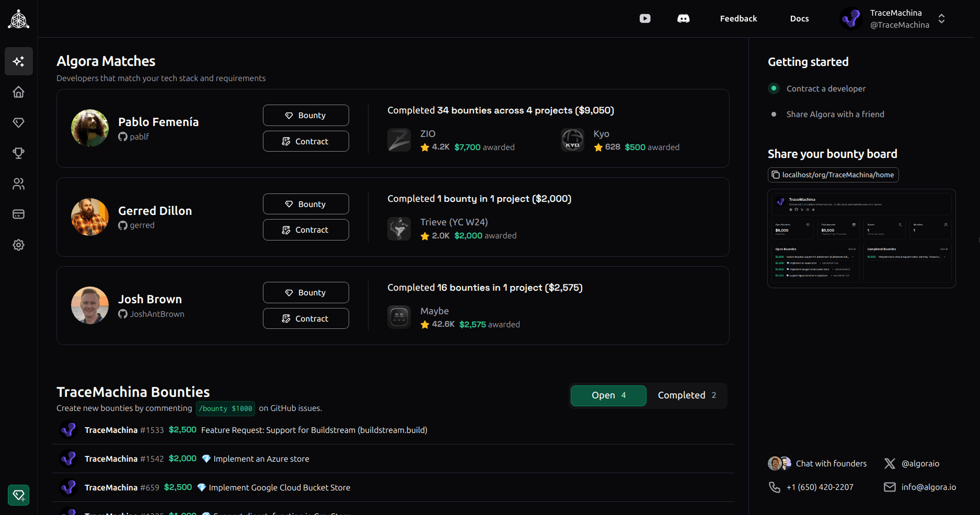The width and height of the screenshot is (980, 515).
Task: Open Algora's YouTube channel icon
Action: (644, 18)
